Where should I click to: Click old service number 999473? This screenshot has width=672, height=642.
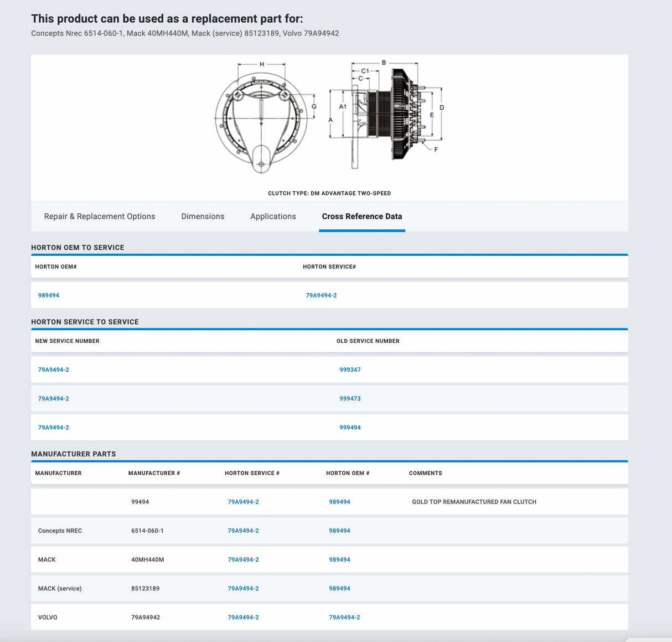[x=350, y=398]
